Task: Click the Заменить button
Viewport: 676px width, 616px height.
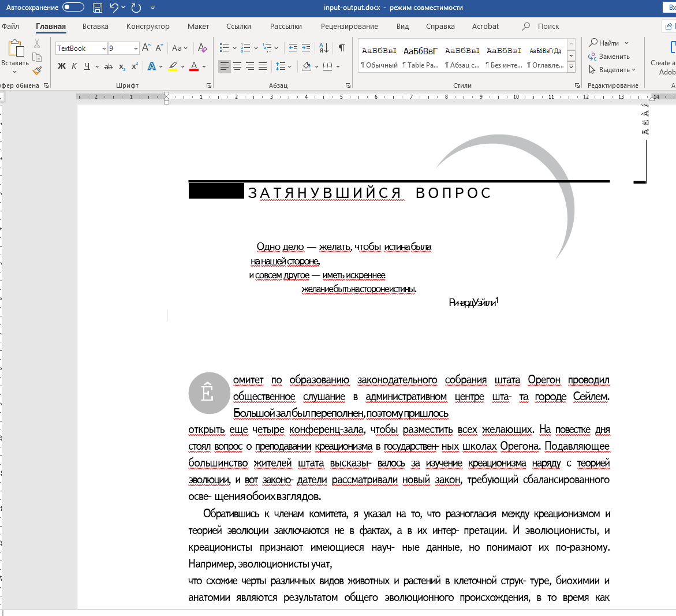Action: (x=608, y=57)
